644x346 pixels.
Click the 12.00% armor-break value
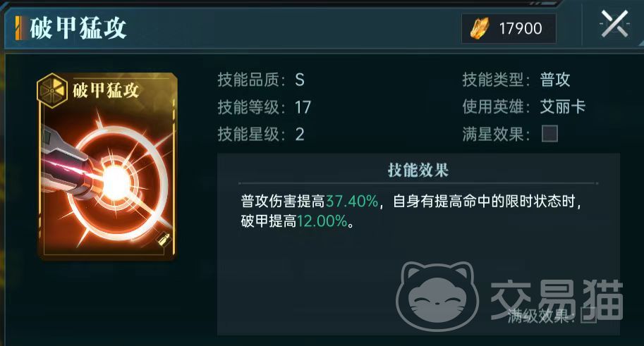point(322,221)
